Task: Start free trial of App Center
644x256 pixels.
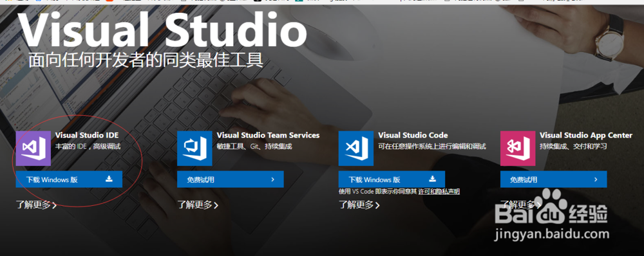Action: (554, 179)
